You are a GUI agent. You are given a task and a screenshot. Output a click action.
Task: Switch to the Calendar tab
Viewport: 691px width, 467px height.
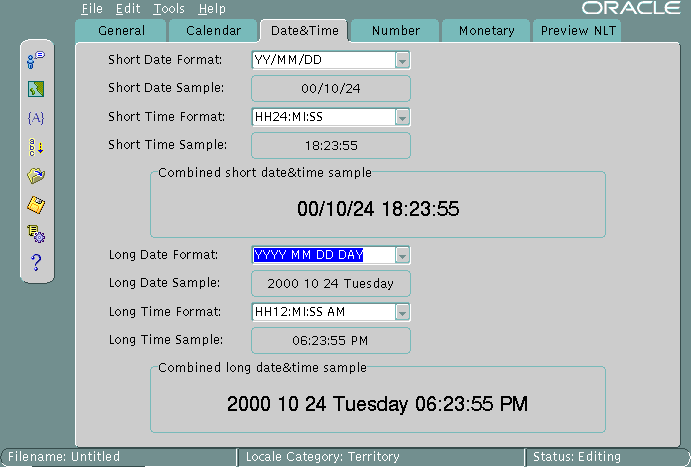[213, 31]
